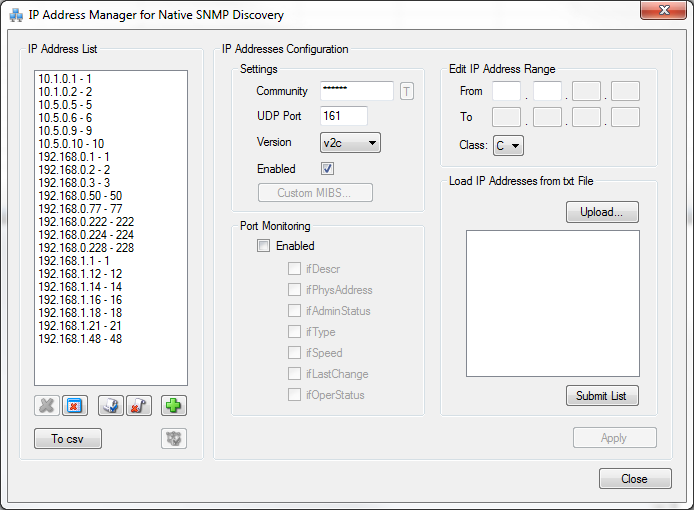Open the SNMP Version dropdown
Viewport: 694px width, 510px height.
coord(350,143)
